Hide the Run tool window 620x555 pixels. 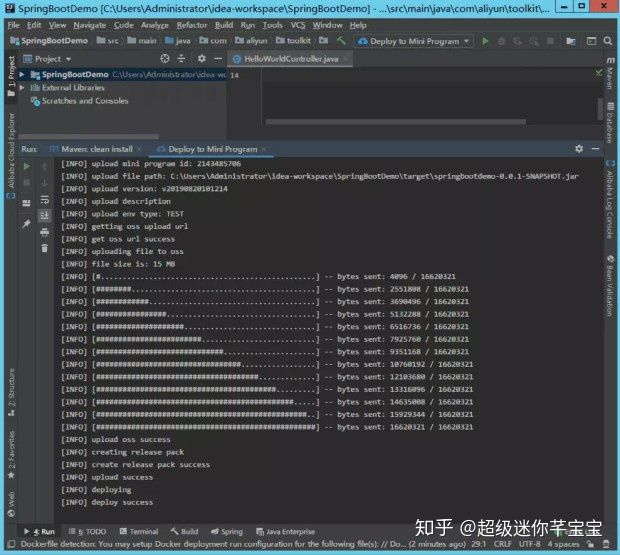point(595,149)
